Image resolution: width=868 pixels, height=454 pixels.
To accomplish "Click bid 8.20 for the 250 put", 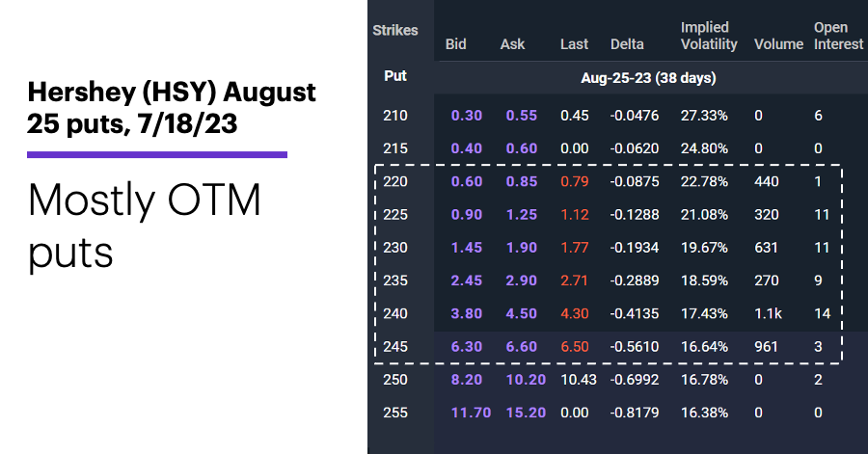I will tap(467, 380).
